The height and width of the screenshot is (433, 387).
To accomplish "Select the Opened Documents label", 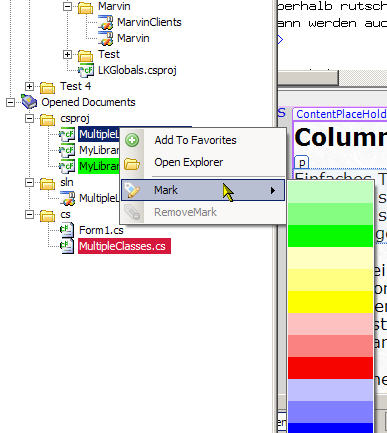I will click(88, 102).
